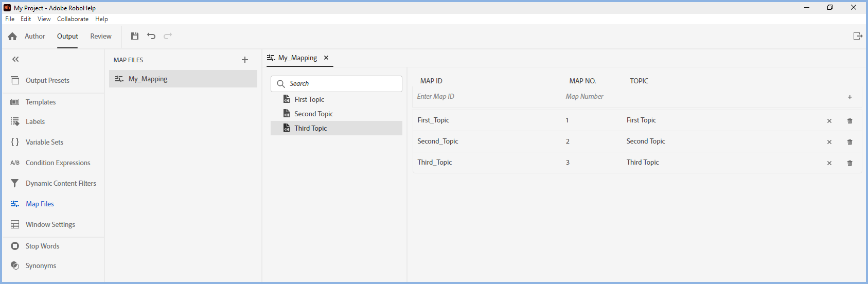Add the map entry with plus icon
The image size is (868, 284).
849,97
